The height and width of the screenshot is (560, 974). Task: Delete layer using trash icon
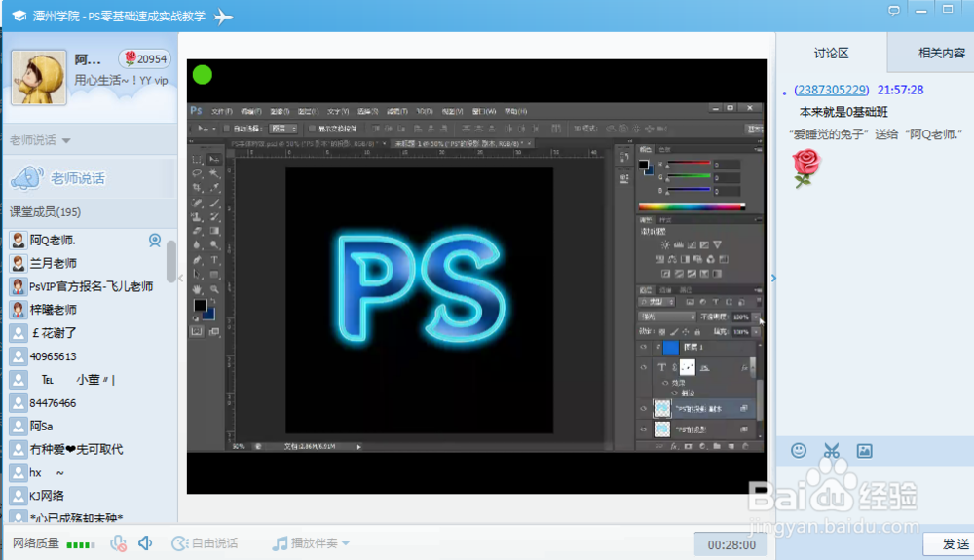[x=745, y=446]
